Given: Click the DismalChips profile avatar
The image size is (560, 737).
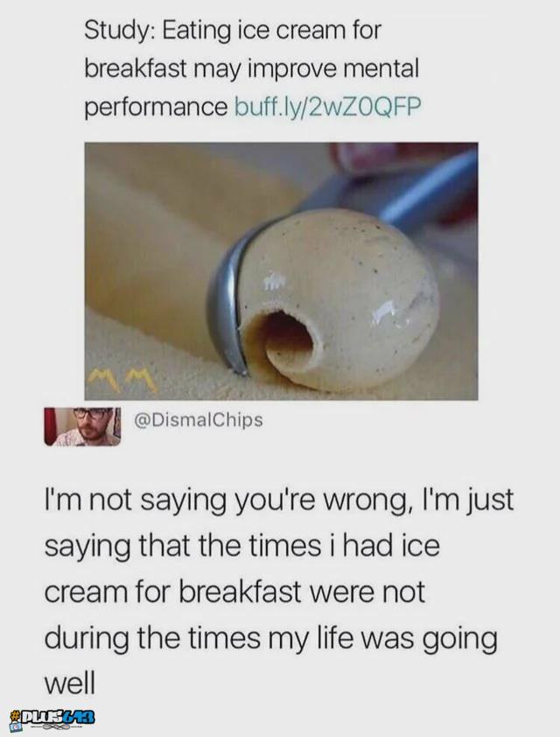Looking at the screenshot, I should click(82, 426).
